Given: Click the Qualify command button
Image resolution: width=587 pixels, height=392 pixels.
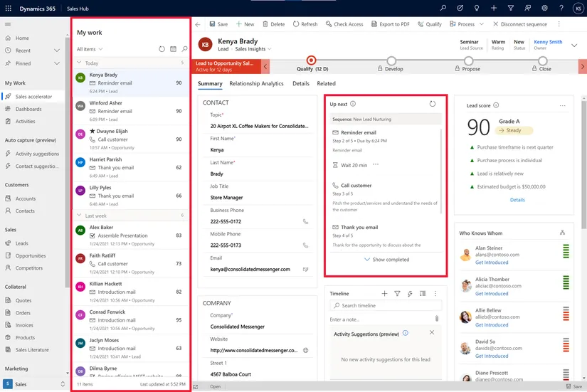Looking at the screenshot, I should pyautogui.click(x=430, y=24).
